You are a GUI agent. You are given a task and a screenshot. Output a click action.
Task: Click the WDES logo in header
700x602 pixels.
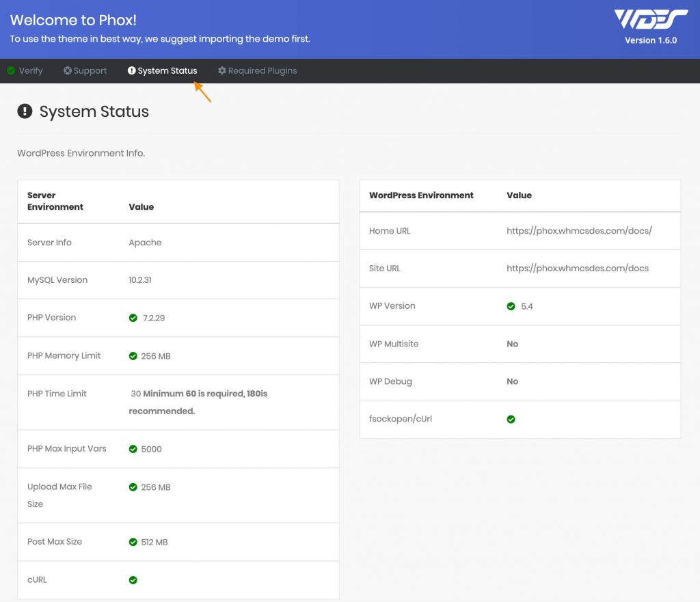pyautogui.click(x=651, y=19)
